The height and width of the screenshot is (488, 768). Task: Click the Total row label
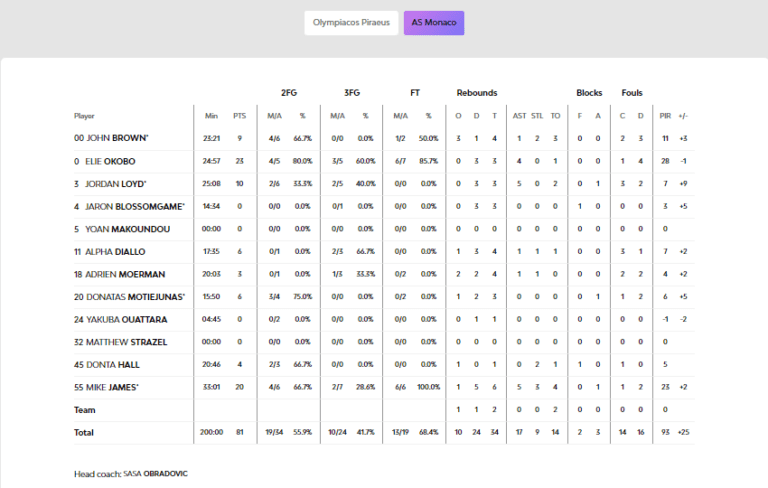pyautogui.click(x=84, y=432)
